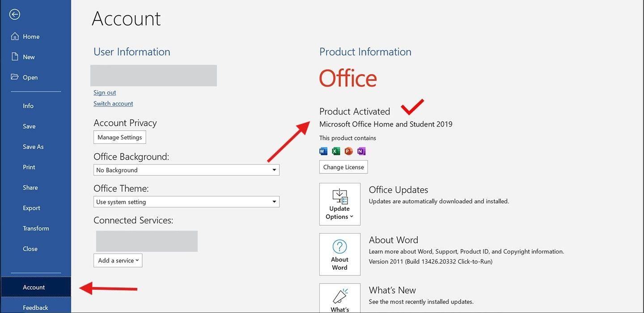Click the Switch account link
This screenshot has height=313, width=644.
(113, 103)
